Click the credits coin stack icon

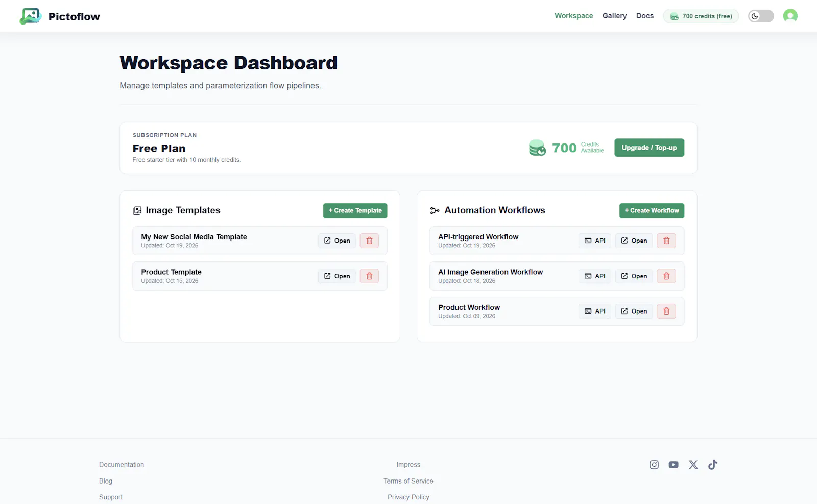coord(537,148)
